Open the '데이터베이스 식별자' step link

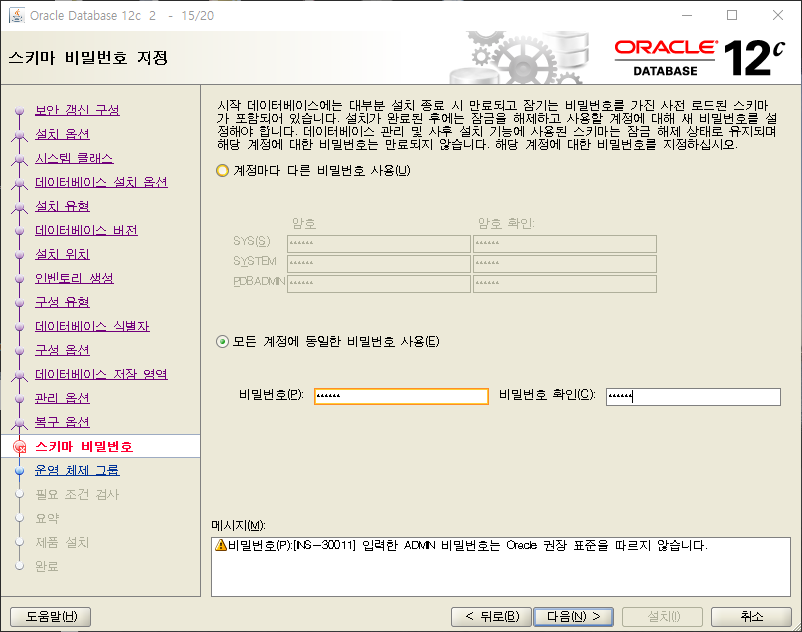(x=92, y=326)
